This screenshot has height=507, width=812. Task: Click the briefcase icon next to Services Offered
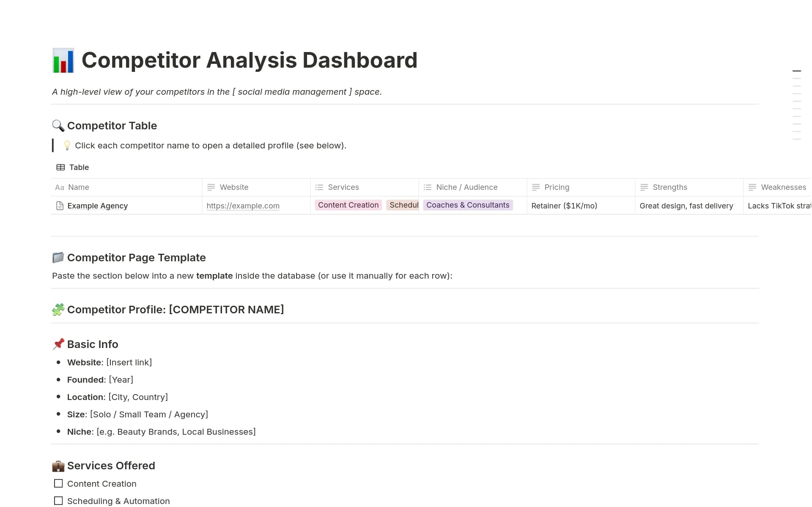click(58, 466)
